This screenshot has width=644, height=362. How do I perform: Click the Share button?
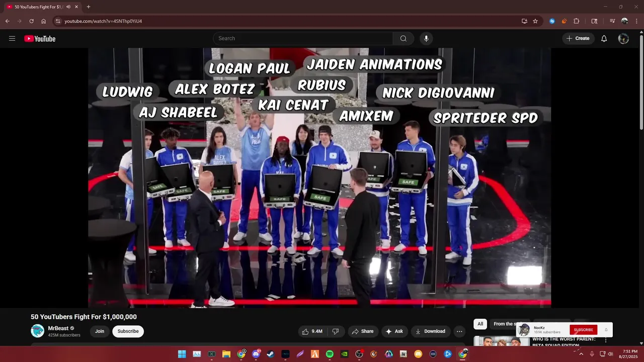(363, 331)
